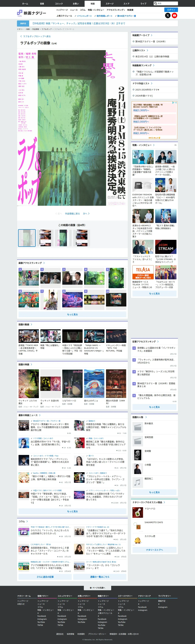This screenshot has width=195, height=644.
Task: Click the bullet icon beside 第98回アカデミー賞（2026年）
Action: click(x=133, y=42)
